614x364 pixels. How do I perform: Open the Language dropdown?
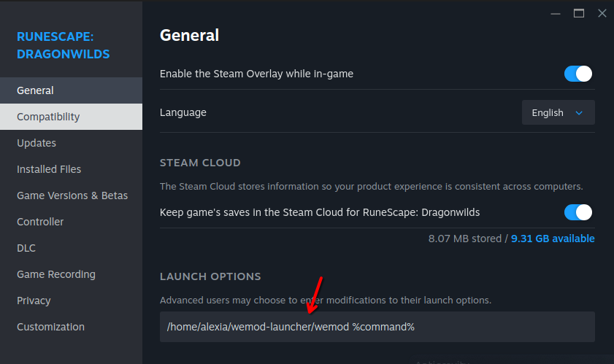558,113
